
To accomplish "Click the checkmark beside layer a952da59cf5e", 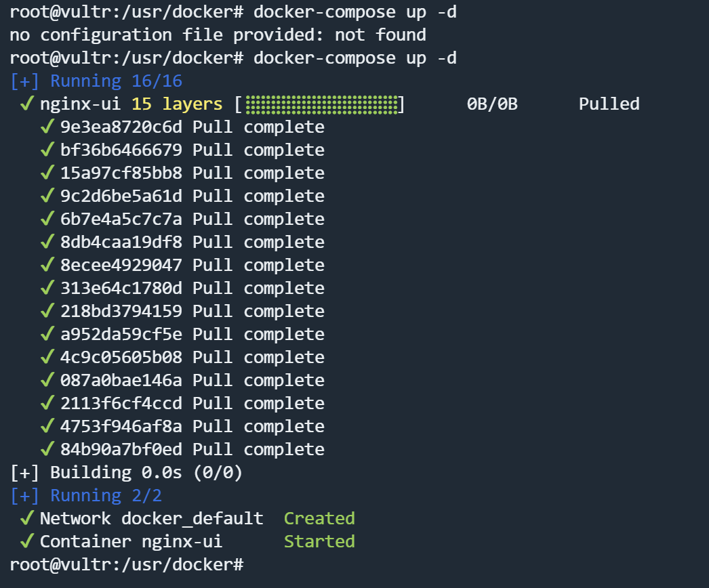I will point(47,335).
